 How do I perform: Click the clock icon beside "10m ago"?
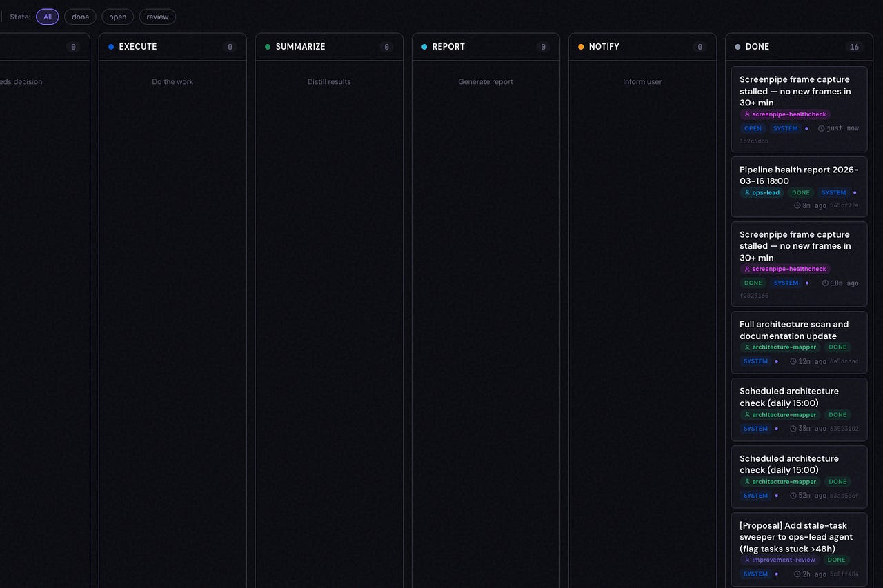[826, 283]
